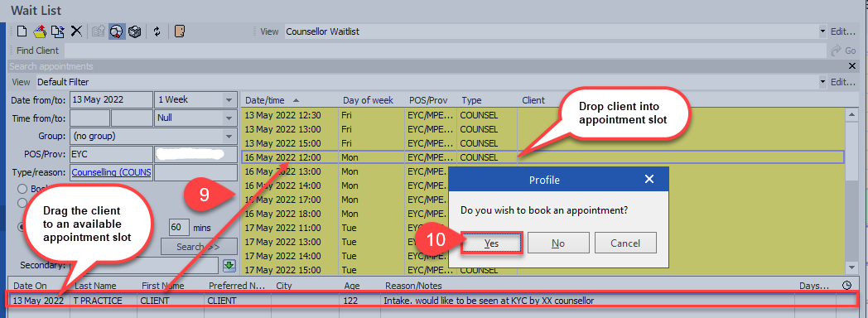Sort waitlist by Preferred N... column header
Viewport: 868px width, 318px height.
[x=238, y=286]
